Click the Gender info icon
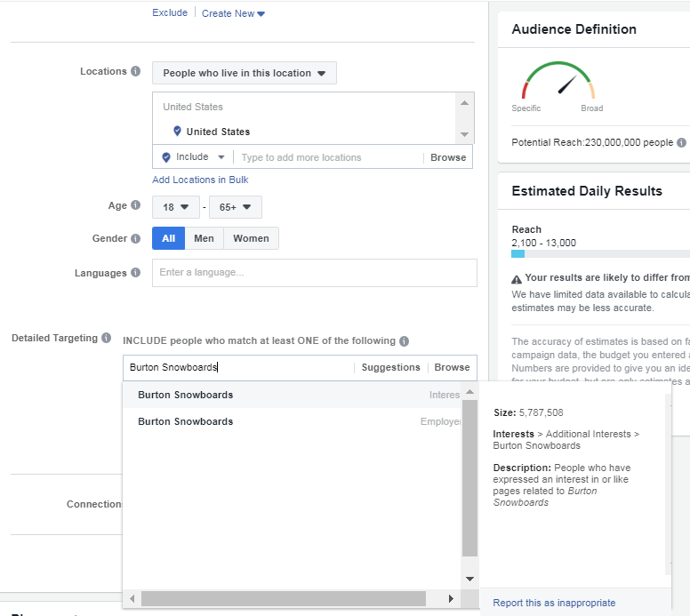690x616 pixels. click(136, 238)
